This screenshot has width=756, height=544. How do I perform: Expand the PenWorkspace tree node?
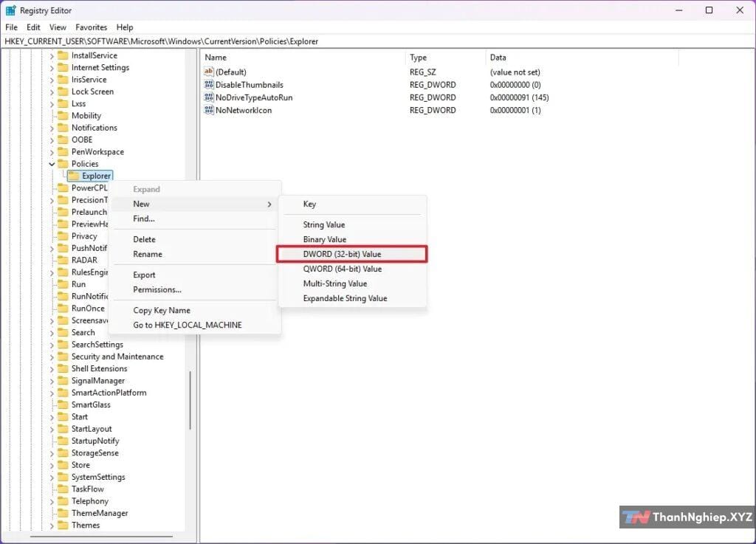tap(52, 152)
